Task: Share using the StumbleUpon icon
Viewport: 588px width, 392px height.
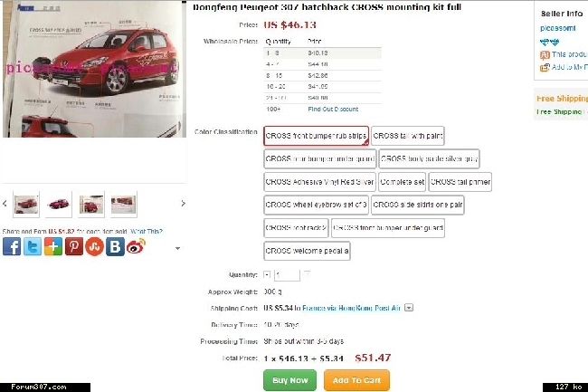Action: (94, 247)
